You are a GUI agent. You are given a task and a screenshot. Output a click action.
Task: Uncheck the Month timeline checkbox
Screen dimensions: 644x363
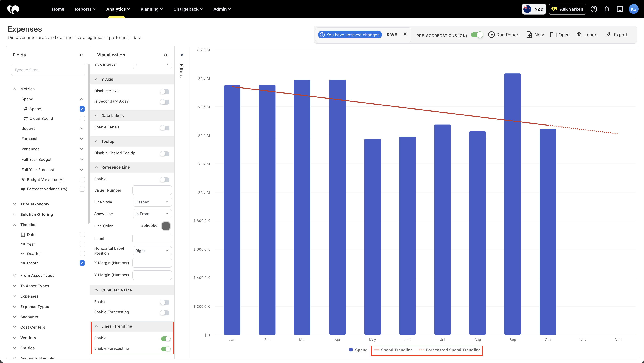82,263
